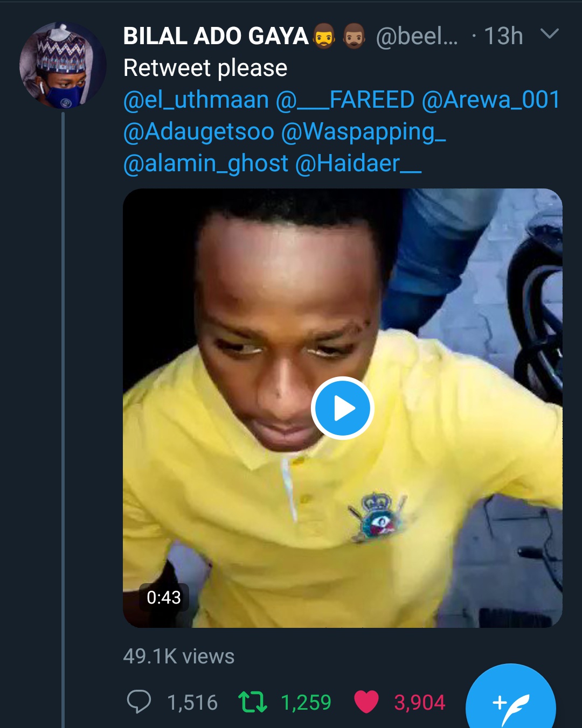The width and height of the screenshot is (582, 728).
Task: Tap the BILAL ADO GAYA display name
Action: pos(216,36)
